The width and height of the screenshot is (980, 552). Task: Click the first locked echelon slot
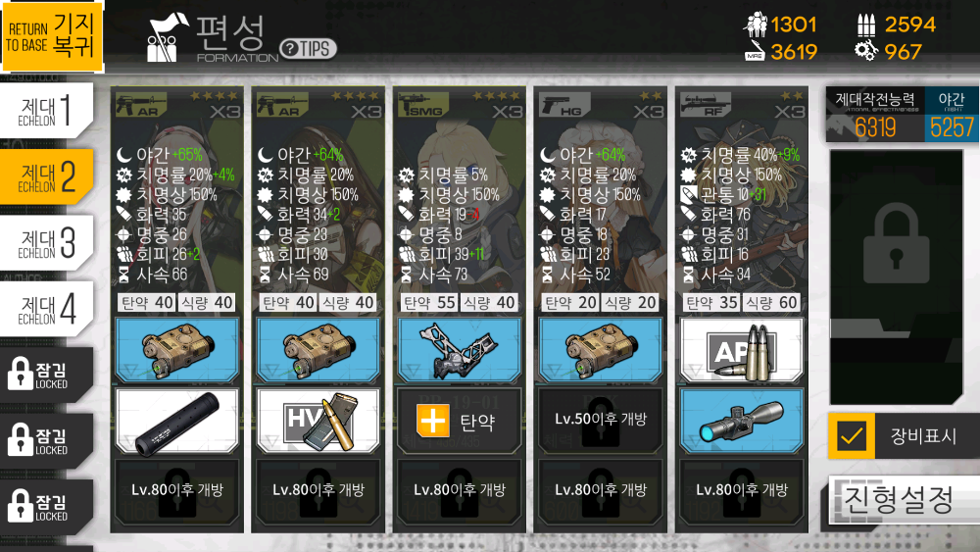[x=47, y=375]
